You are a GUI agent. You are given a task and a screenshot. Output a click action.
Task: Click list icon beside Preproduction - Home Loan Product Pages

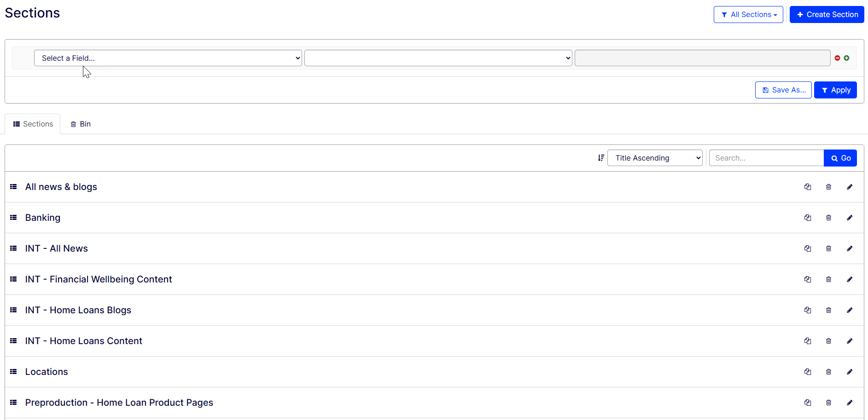pyautogui.click(x=13, y=403)
